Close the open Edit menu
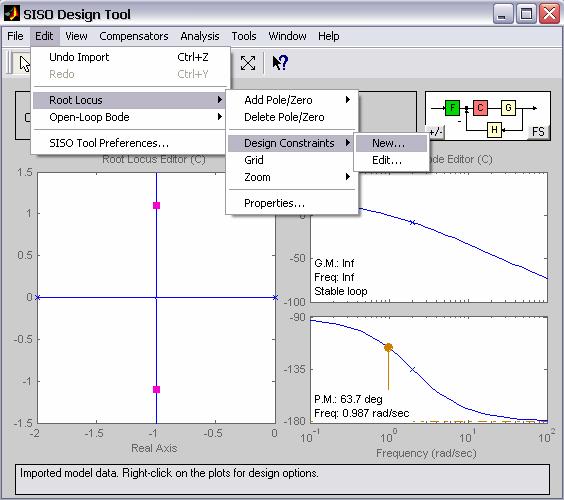Screen dimensions: 564x500 point(44,36)
